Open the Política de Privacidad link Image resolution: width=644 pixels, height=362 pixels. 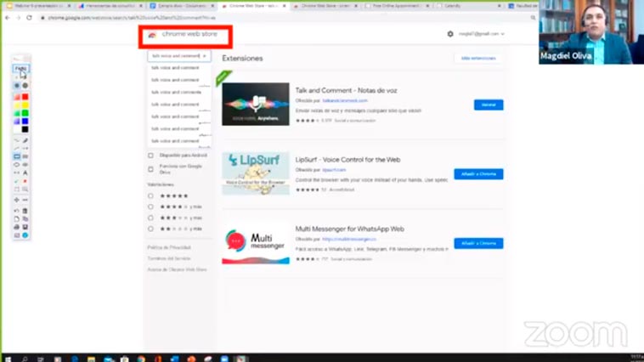tap(169, 247)
